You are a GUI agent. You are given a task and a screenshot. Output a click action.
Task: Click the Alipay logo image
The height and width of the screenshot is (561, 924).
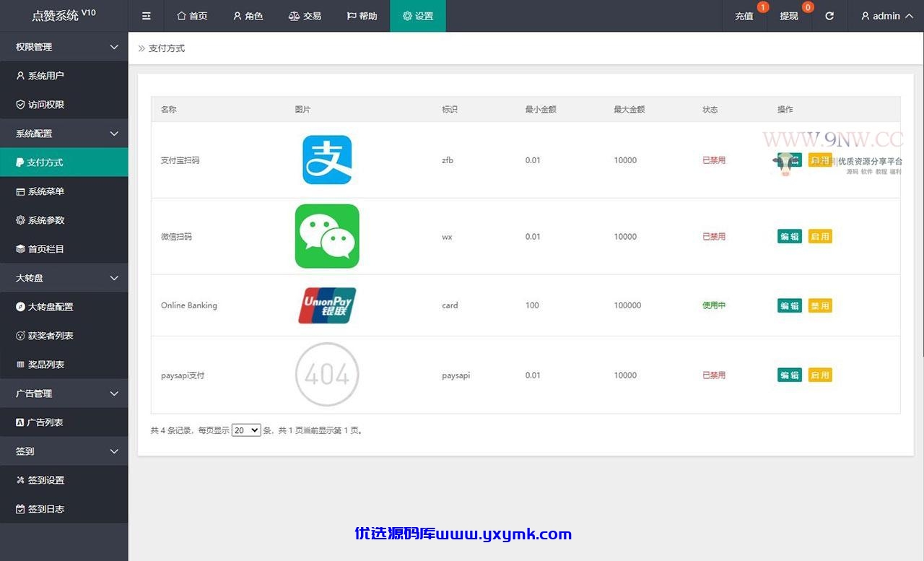pyautogui.click(x=327, y=160)
